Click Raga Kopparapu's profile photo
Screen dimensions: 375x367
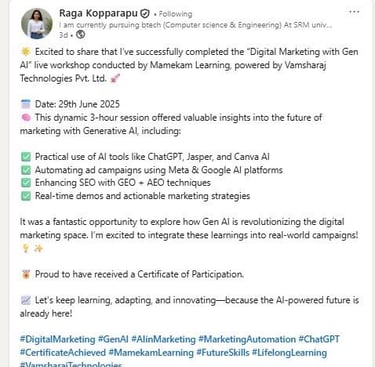[37, 23]
